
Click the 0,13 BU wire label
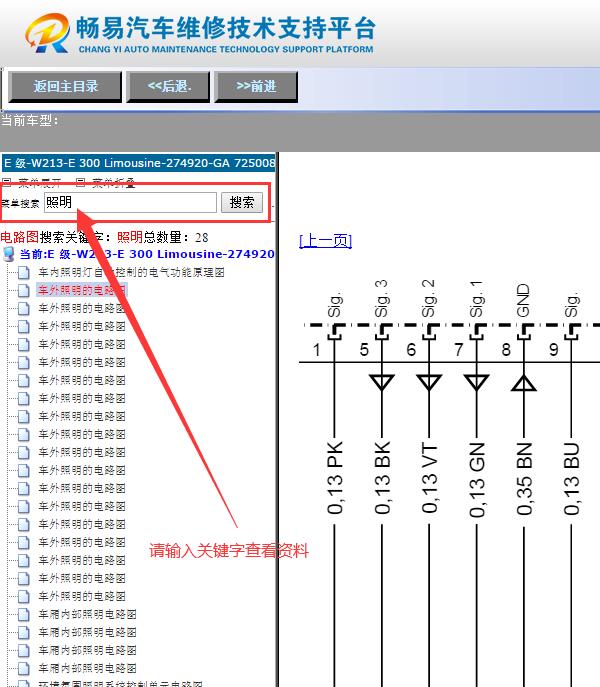(572, 478)
